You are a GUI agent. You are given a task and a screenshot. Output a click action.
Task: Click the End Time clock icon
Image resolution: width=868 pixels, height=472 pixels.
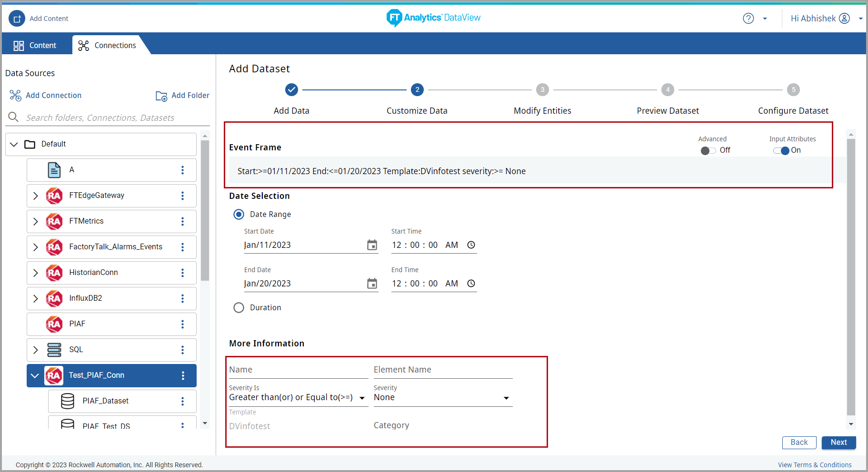pyautogui.click(x=471, y=284)
